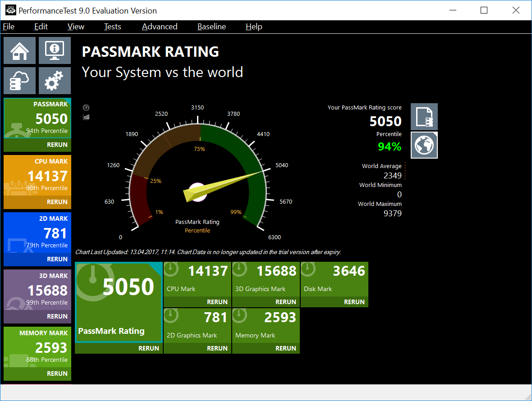The height and width of the screenshot is (401, 532).
Task: Open the Baseline menu
Action: [211, 27]
